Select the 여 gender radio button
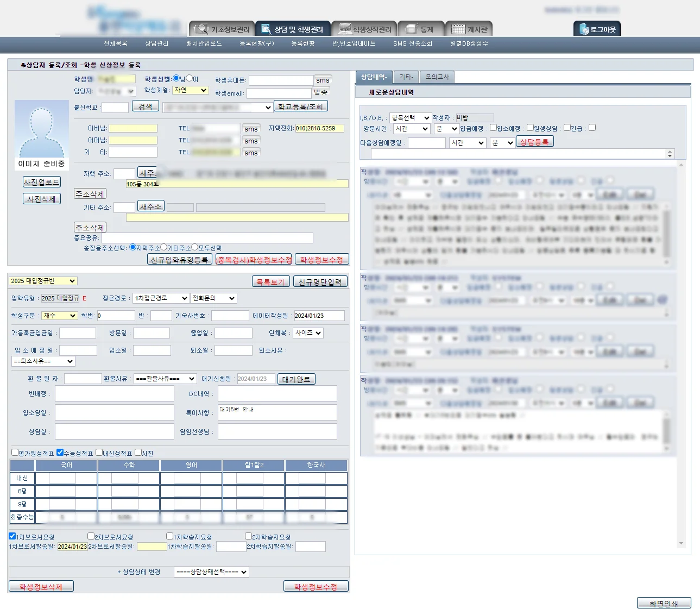 point(189,78)
